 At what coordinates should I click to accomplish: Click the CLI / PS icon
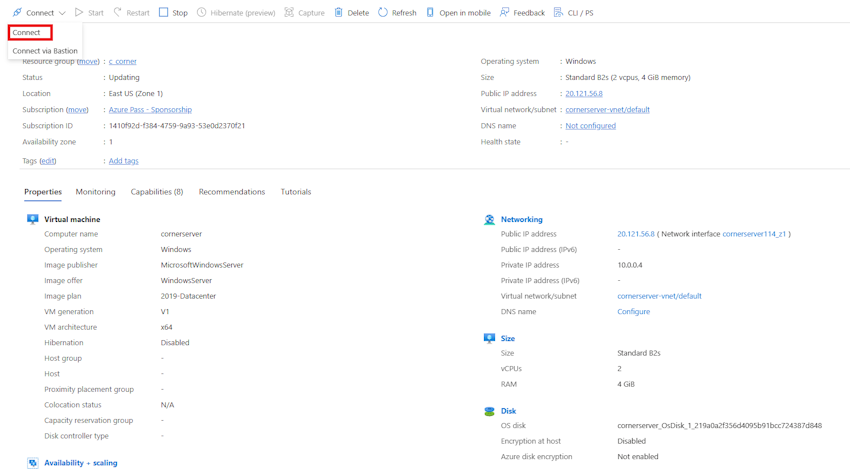[x=558, y=13]
